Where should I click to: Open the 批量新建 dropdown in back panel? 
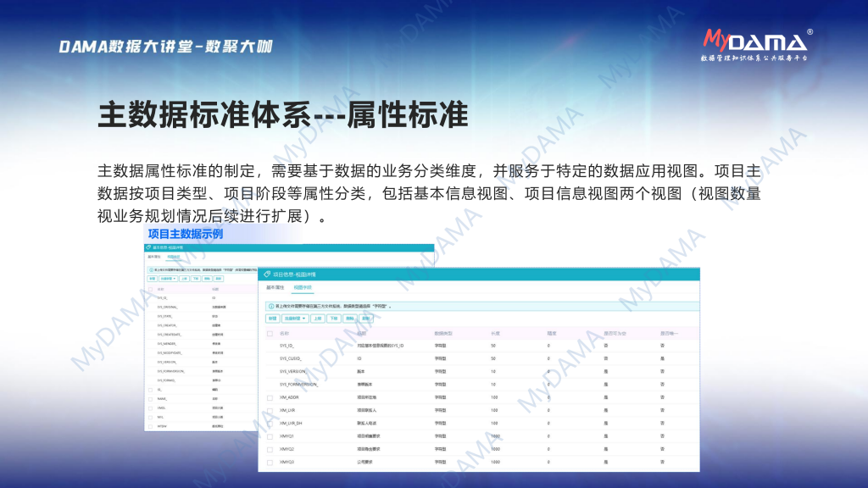coord(167,278)
